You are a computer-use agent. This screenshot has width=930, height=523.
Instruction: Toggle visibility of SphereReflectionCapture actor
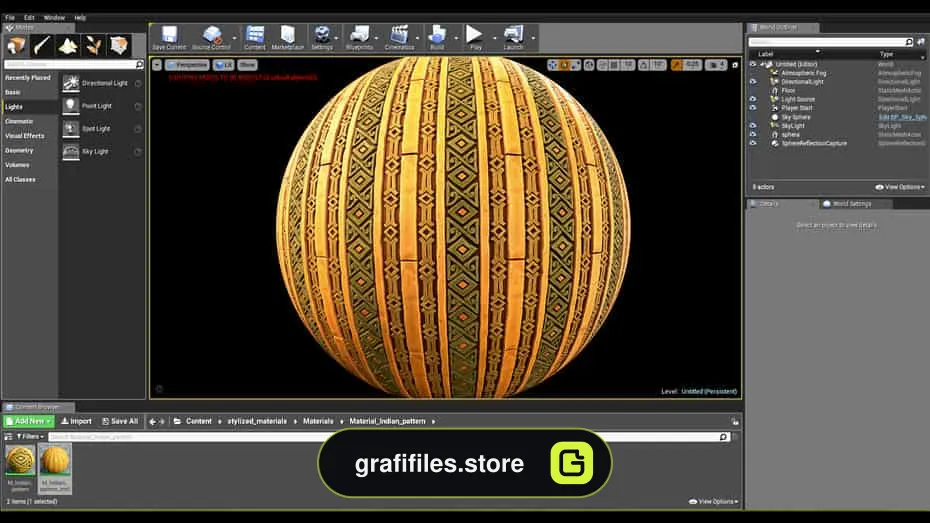point(753,143)
